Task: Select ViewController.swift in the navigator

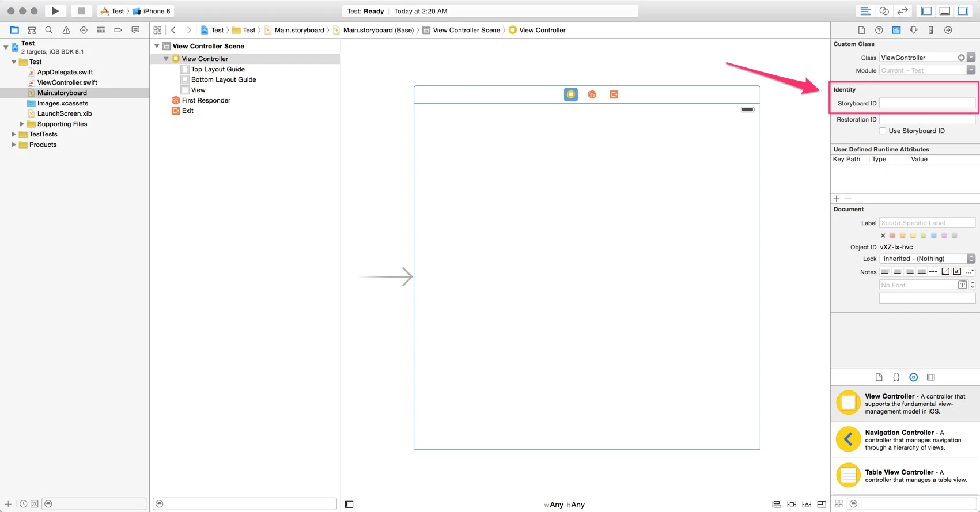Action: click(x=67, y=82)
